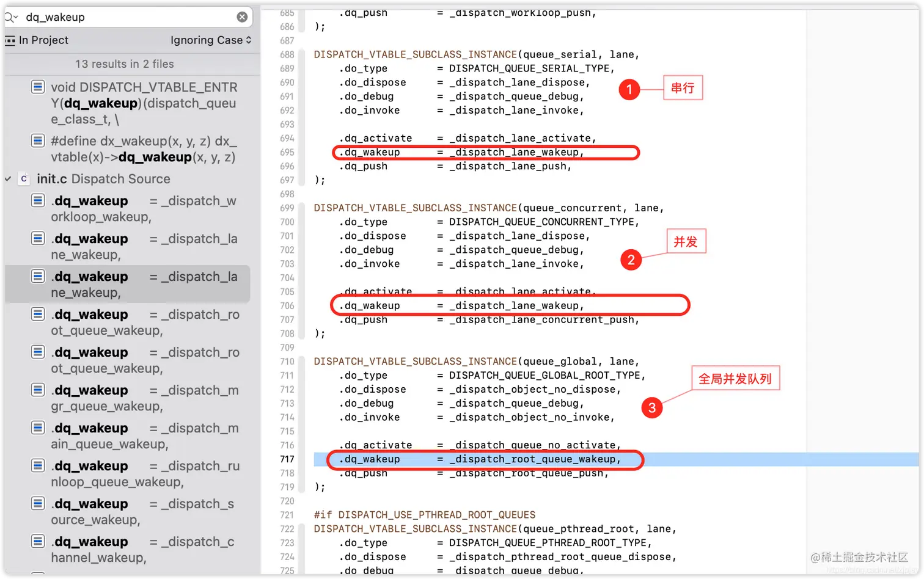The height and width of the screenshot is (579, 924).
Task: Click queue_concurrent vtable declaration on line 699
Action: (489, 208)
